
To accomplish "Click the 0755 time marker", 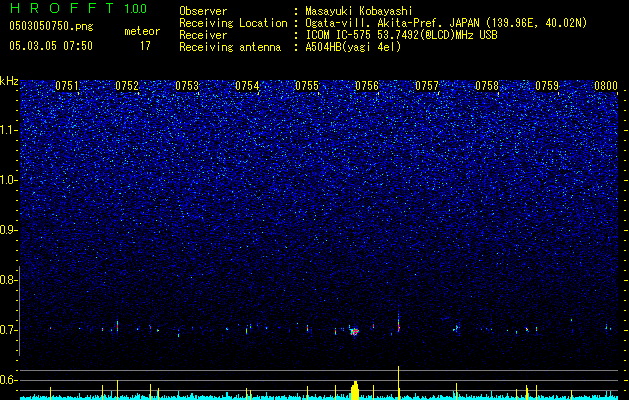I will coord(307,86).
